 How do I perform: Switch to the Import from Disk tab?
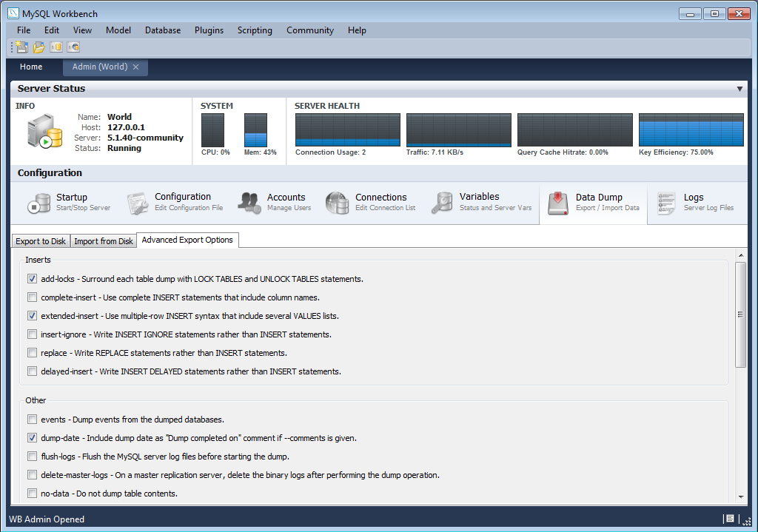pos(104,241)
